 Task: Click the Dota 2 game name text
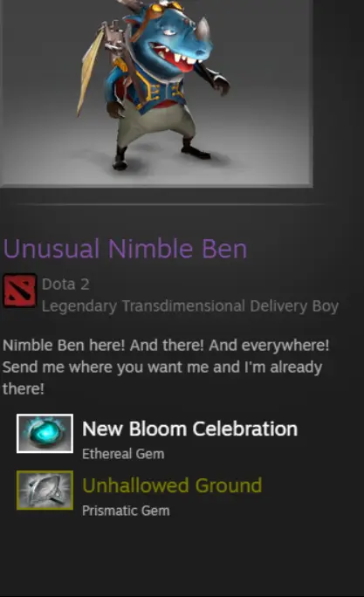pyautogui.click(x=65, y=284)
